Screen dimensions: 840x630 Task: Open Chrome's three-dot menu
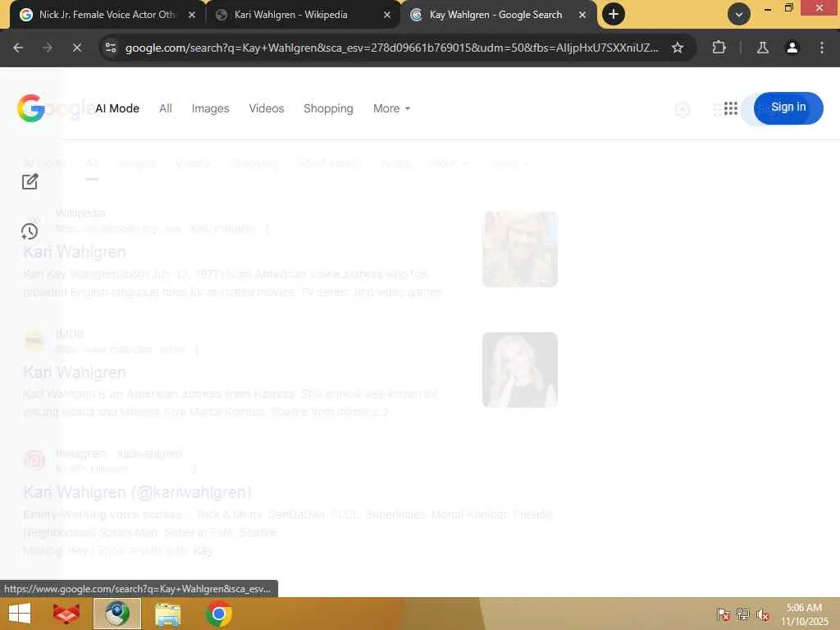pyautogui.click(x=822, y=48)
